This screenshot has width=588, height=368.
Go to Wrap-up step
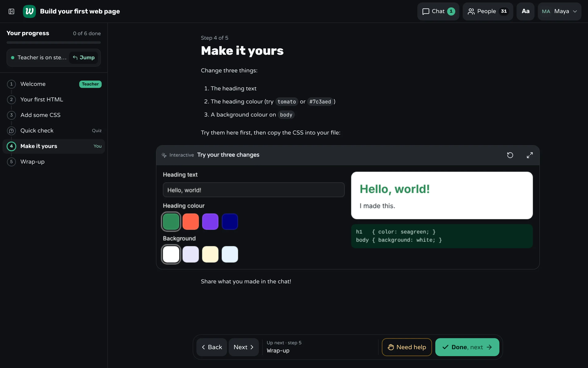click(54, 162)
